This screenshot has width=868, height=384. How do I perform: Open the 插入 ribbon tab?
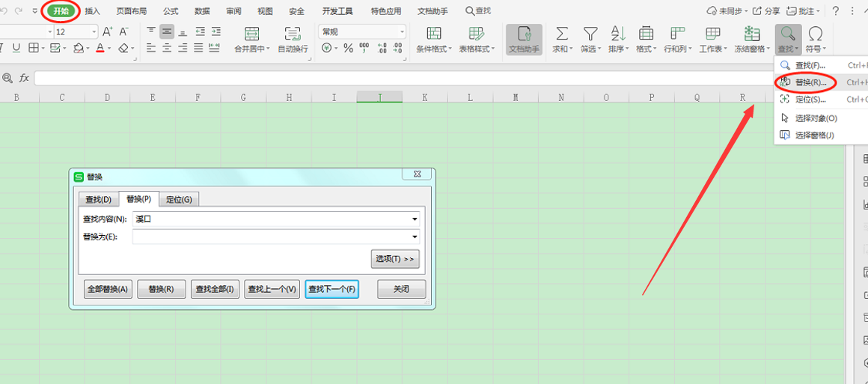point(93,11)
